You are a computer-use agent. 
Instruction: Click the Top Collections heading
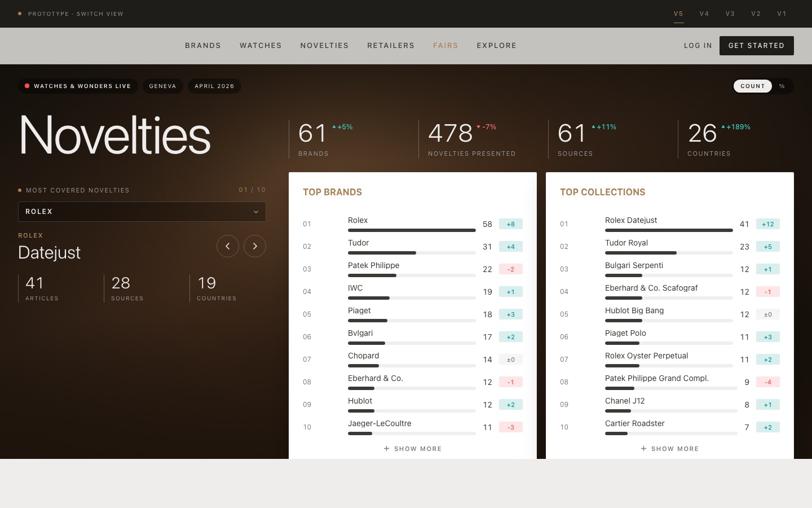(x=603, y=192)
